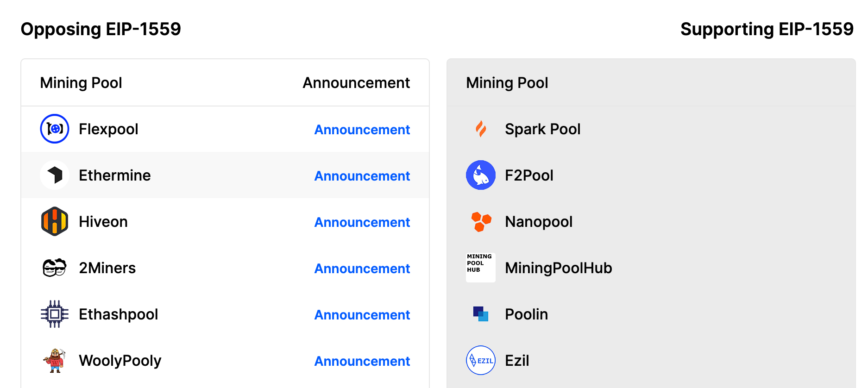The image size is (868, 388).
Task: Select the Poolin name
Action: pos(526,314)
